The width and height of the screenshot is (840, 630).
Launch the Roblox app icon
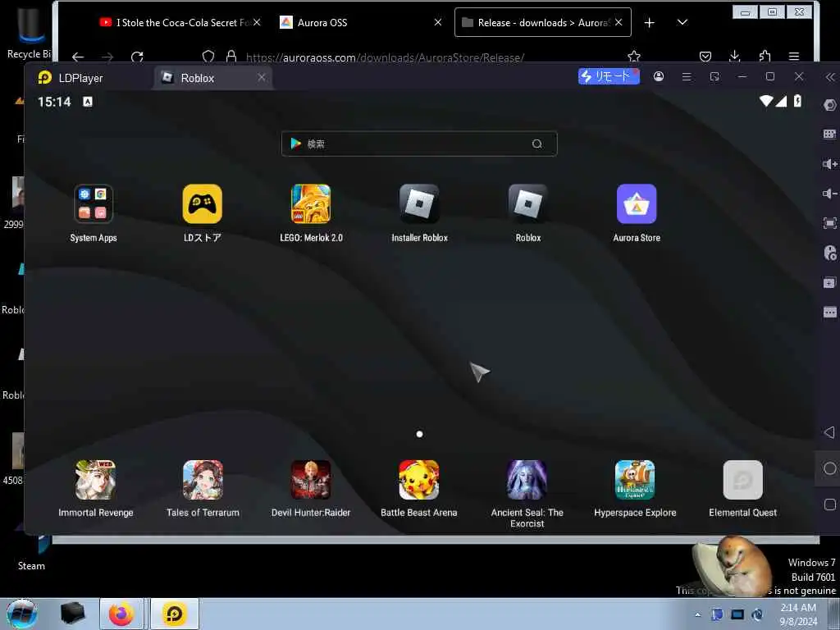click(x=527, y=204)
